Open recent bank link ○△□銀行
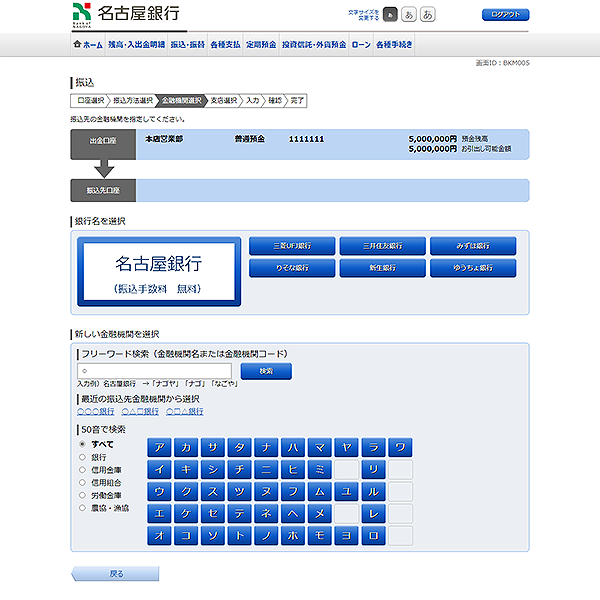600x600 pixels. [x=140, y=411]
